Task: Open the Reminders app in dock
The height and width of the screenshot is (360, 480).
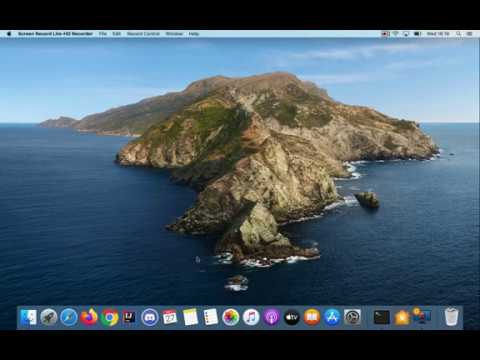Action: [x=211, y=317]
